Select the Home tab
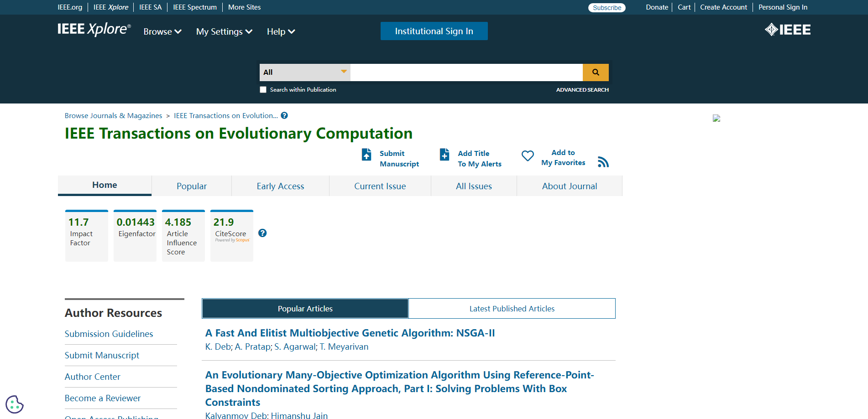The image size is (868, 419). point(105,185)
